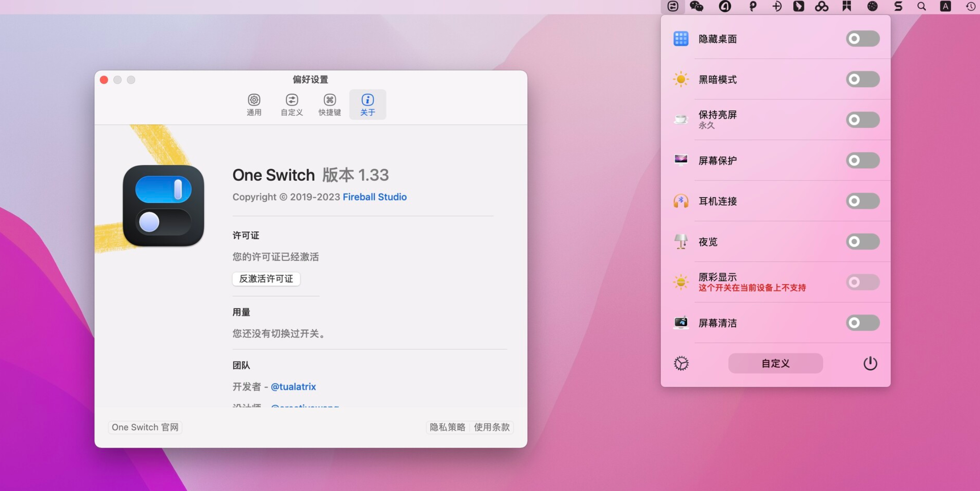Viewport: 980px width, 491px height.
Task: Close the 偏好设置 window
Action: point(104,80)
